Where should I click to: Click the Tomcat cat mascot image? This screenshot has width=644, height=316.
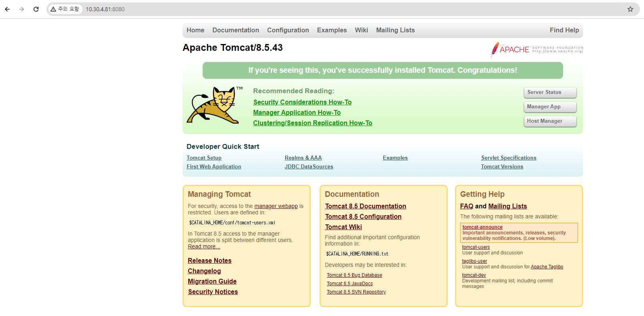[x=214, y=105]
